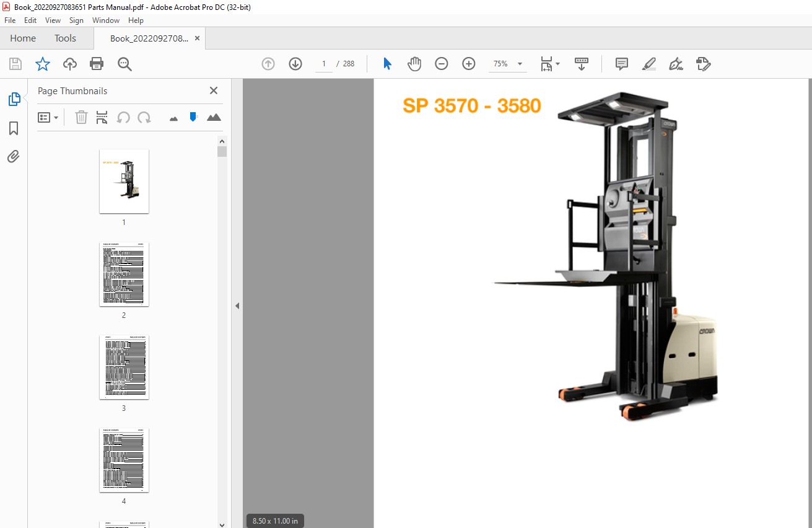Select page 2 thumbnail

coord(124,274)
